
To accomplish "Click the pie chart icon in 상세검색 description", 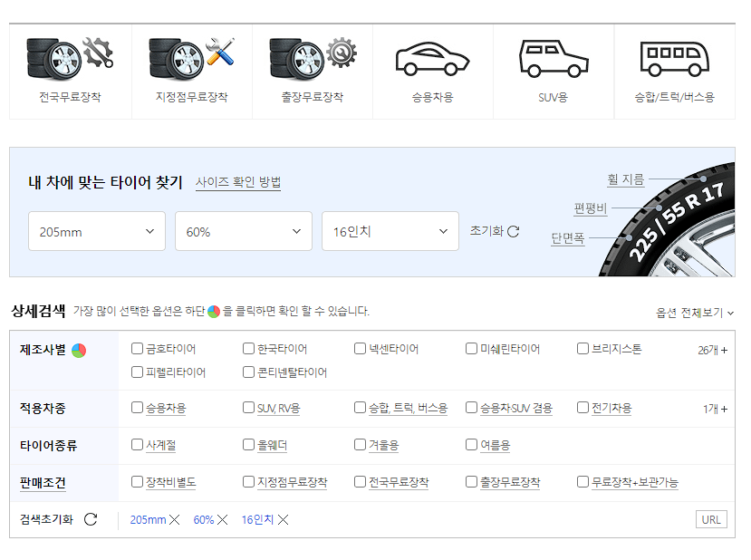I will point(214,312).
